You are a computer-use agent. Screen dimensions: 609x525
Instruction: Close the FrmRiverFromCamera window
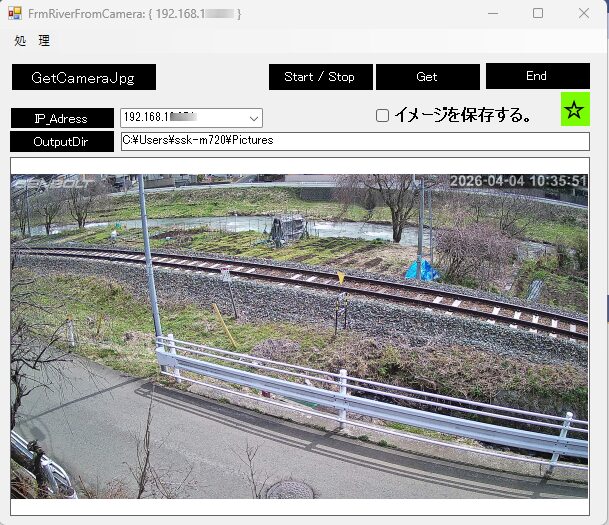click(x=584, y=14)
